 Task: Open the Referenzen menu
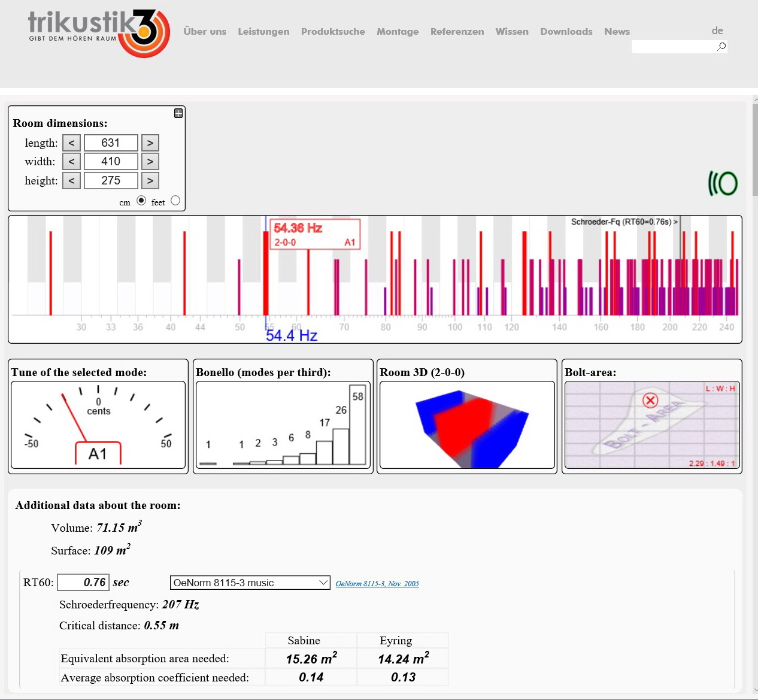pos(457,32)
